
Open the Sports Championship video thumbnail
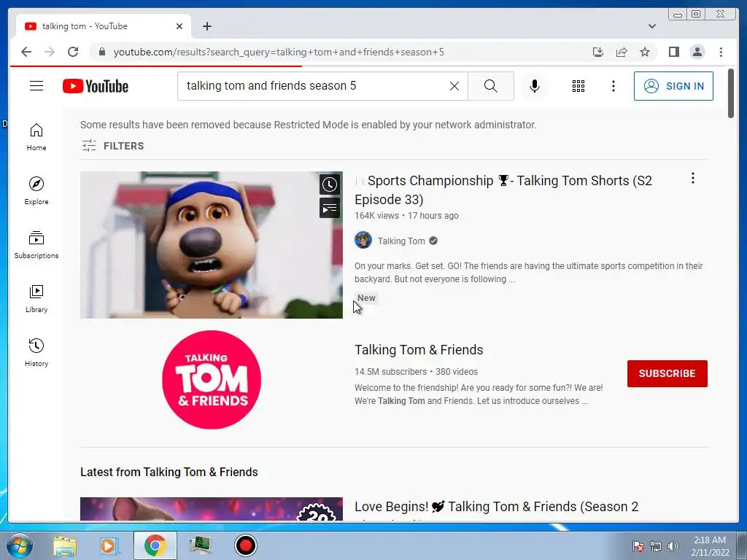coord(211,245)
